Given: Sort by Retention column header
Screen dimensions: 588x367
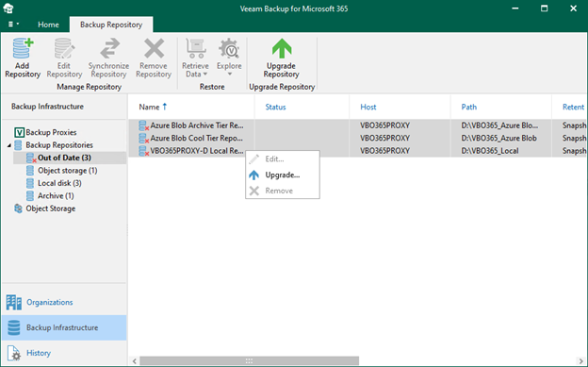Looking at the screenshot, I should coord(573,107).
